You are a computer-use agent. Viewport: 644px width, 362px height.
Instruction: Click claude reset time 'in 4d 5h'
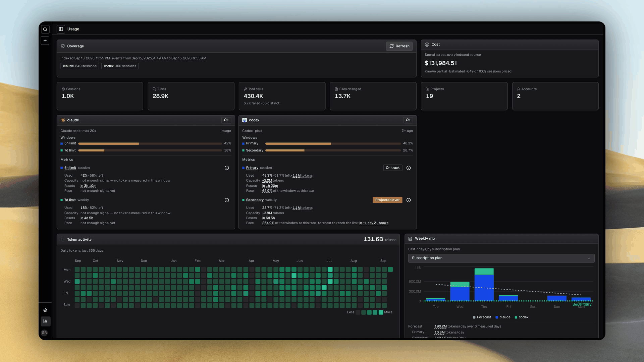coord(87,218)
